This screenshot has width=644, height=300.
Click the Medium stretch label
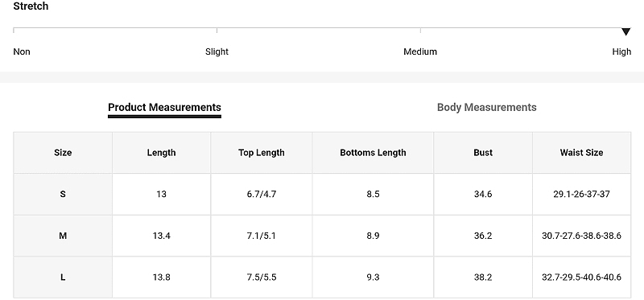(420, 51)
